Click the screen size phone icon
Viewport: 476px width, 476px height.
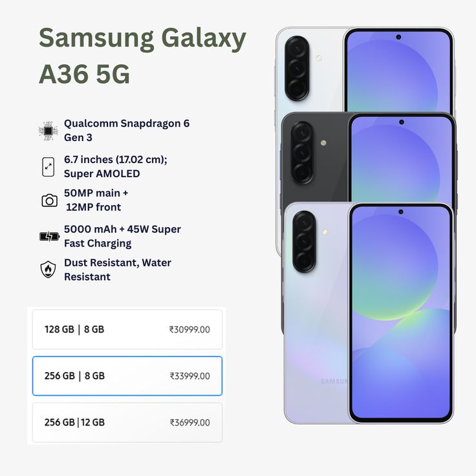[49, 167]
